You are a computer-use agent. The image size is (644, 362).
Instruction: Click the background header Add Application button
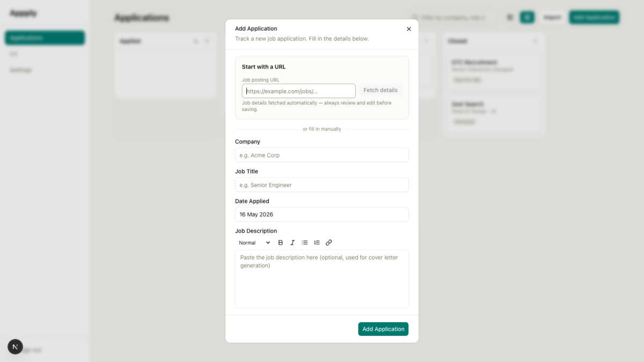pyautogui.click(x=594, y=17)
